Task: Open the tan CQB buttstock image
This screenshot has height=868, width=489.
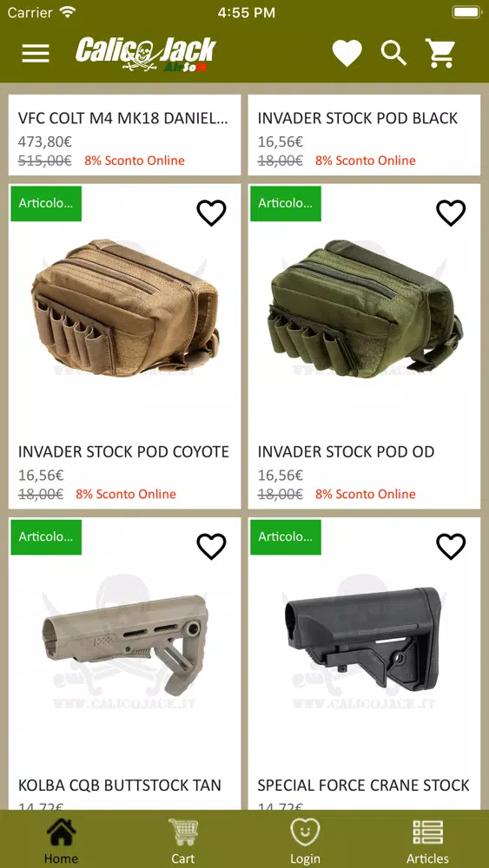Action: [124, 646]
